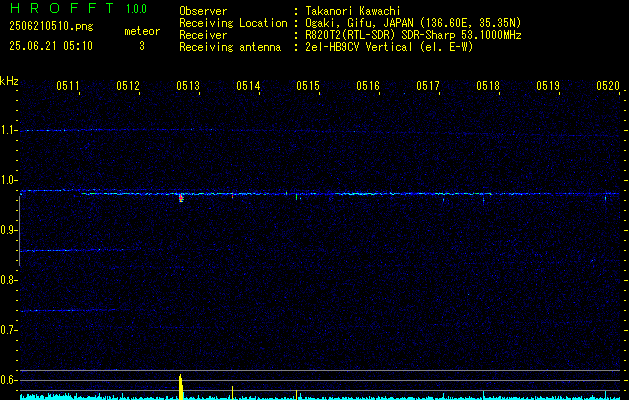Click the red meteor echo near 0513
This screenshot has height=400, width=629.
[181, 197]
